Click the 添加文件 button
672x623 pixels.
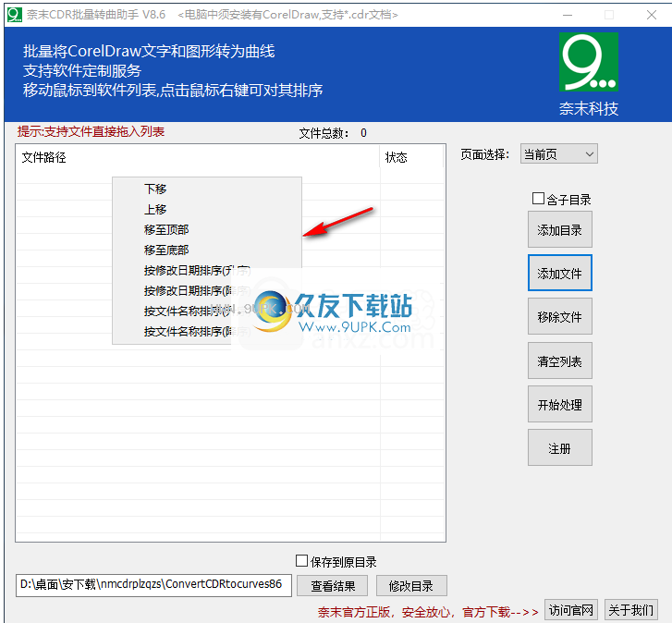pos(560,274)
